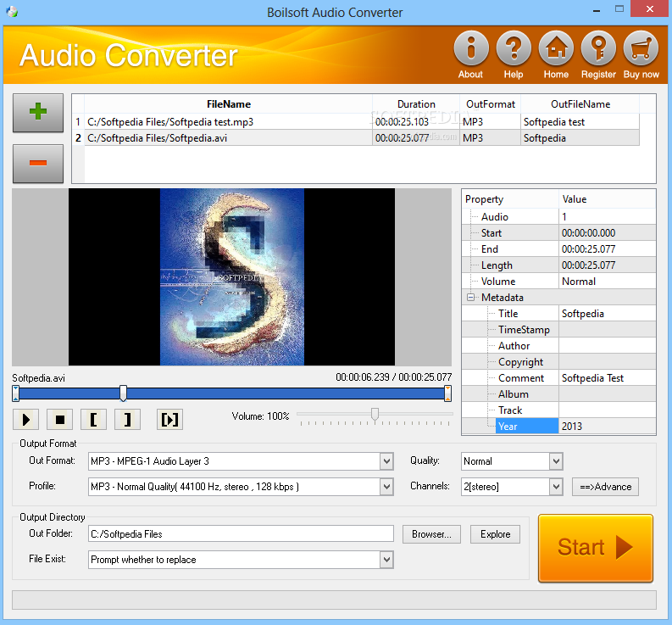Play the selected bracket range
This screenshot has height=625, width=672.
coord(169,419)
